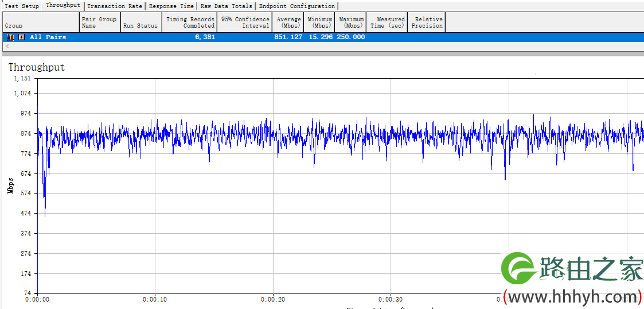Click the 474 y-axis label
This screenshot has width=644, height=309.
(25, 213)
